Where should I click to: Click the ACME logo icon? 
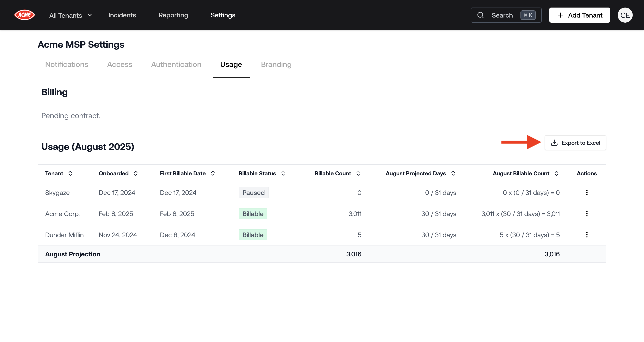coord(24,15)
